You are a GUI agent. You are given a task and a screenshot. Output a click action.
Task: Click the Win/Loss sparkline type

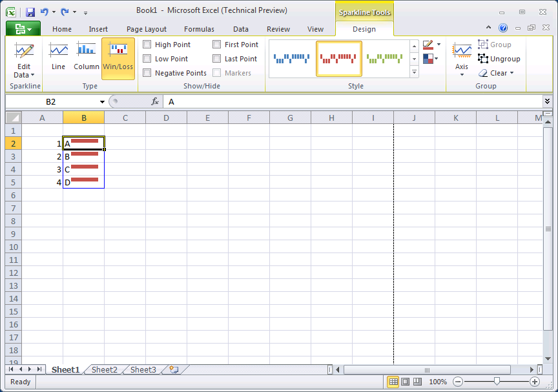(x=118, y=58)
